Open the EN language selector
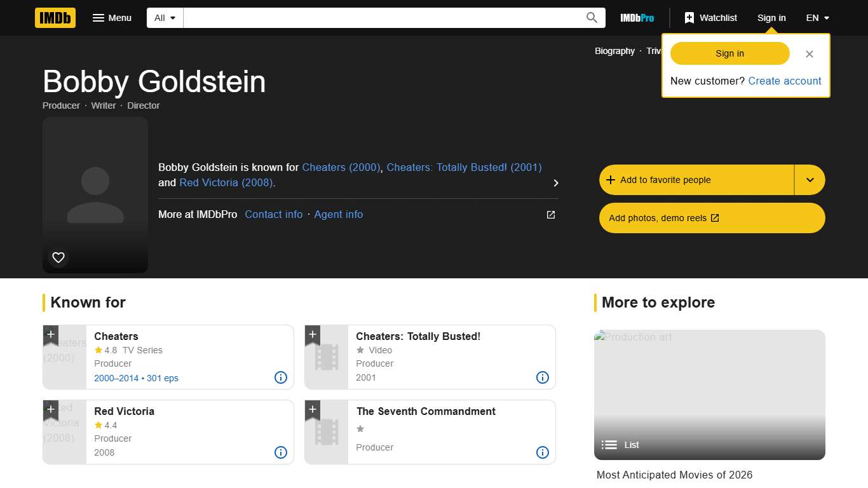This screenshot has width=868, height=488. pyautogui.click(x=817, y=18)
